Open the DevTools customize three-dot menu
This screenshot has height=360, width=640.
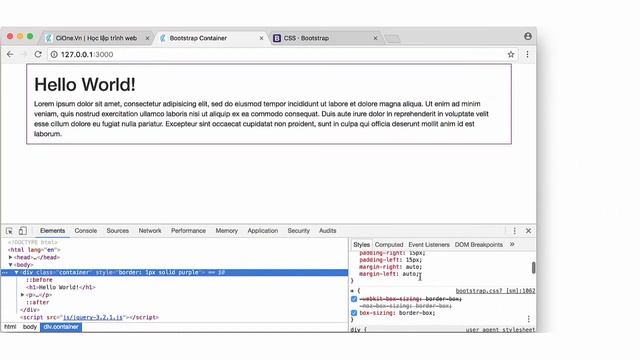coord(514,231)
